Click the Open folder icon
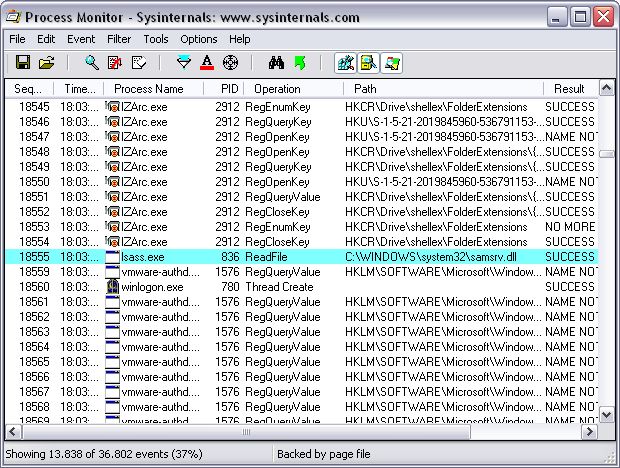Viewport: 620px width, 468px height. (x=47, y=63)
